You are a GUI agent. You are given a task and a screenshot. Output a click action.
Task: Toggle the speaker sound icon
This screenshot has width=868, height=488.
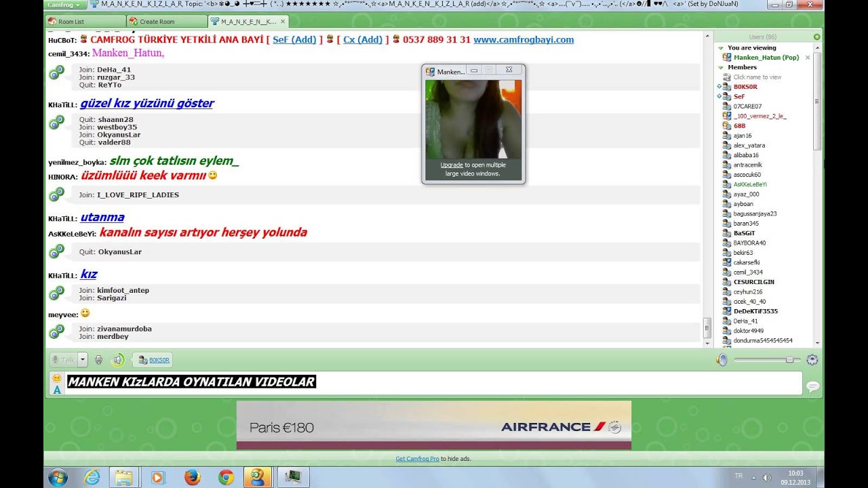tap(118, 360)
